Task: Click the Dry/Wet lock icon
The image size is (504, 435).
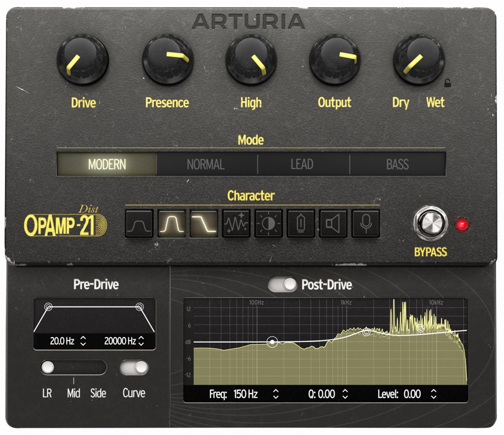Action: pos(447,83)
